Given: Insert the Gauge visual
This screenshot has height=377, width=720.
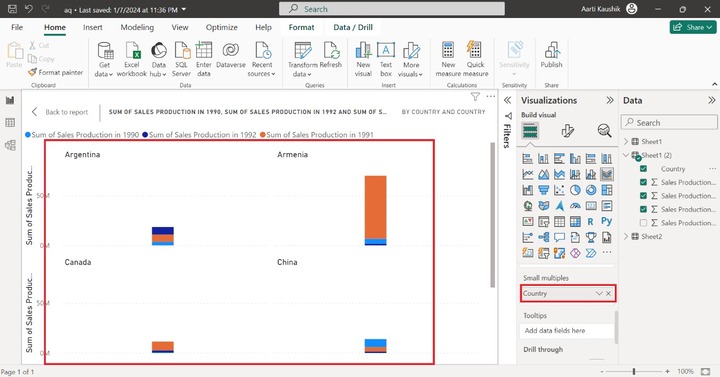Looking at the screenshot, I should 575,206.
